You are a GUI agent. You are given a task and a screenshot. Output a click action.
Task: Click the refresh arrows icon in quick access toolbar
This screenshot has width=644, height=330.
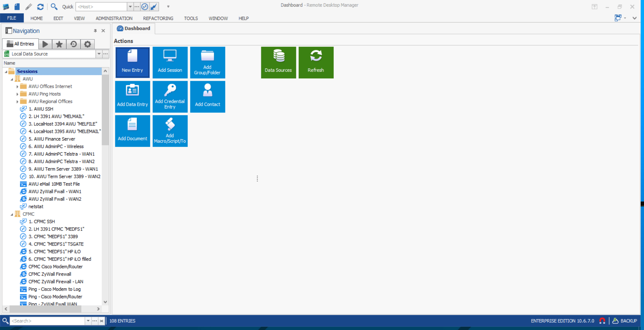(40, 7)
